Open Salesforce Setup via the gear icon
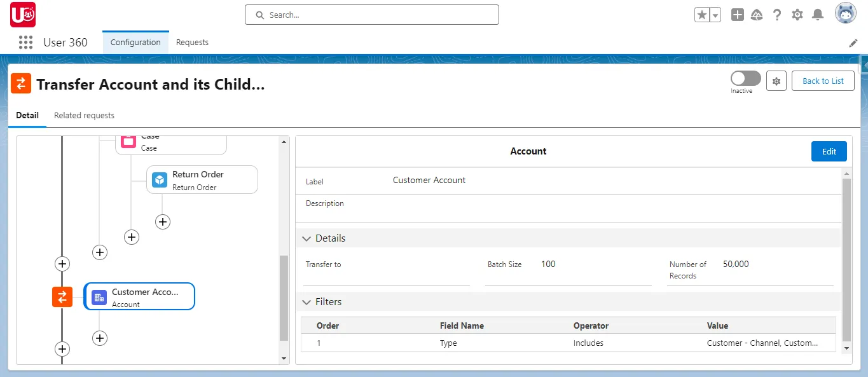The width and height of the screenshot is (868, 377). click(x=797, y=14)
